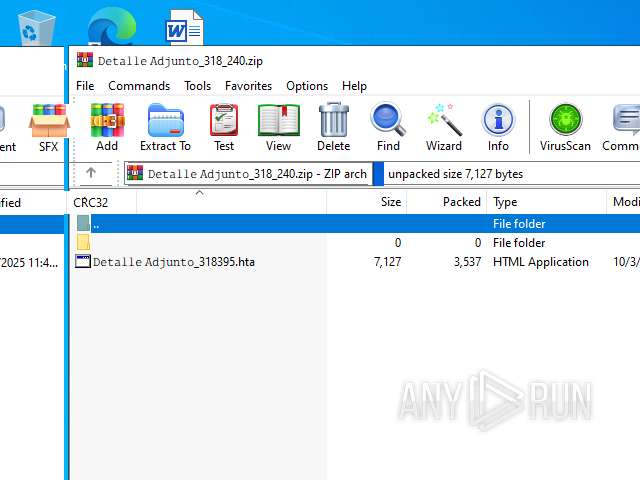Click the Delete trash can icon

tap(334, 120)
